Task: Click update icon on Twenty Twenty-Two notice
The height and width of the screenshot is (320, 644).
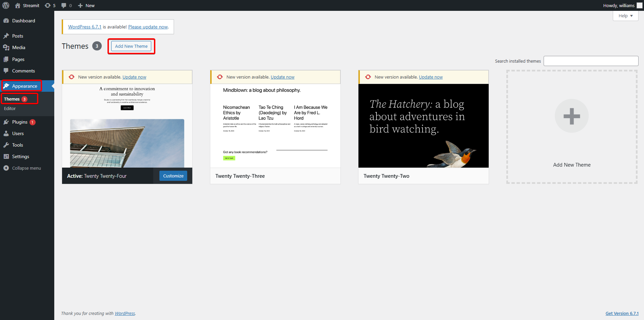Action: (368, 77)
